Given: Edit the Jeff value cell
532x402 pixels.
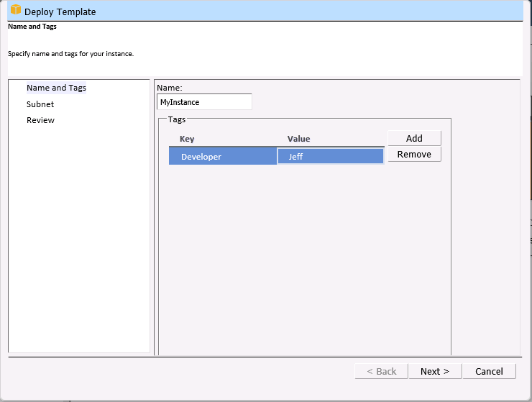Looking at the screenshot, I should (330, 157).
